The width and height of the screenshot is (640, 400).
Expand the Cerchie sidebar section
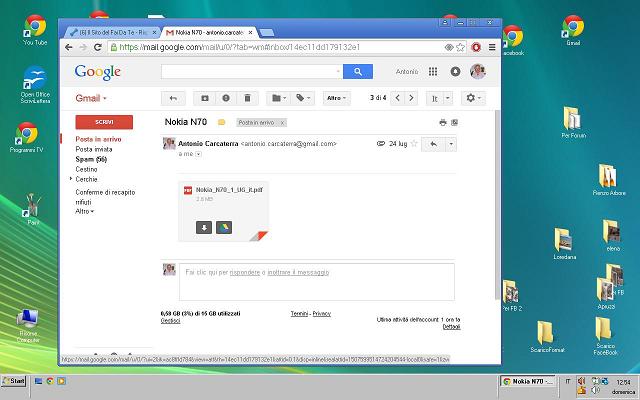71,179
